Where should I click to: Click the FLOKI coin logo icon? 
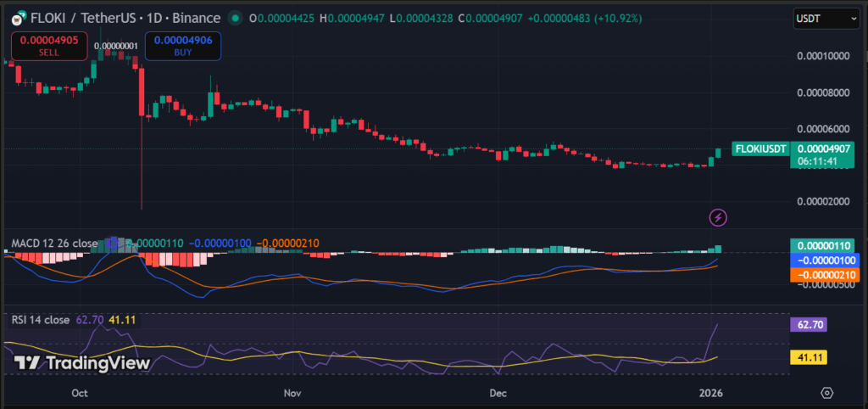click(14, 18)
